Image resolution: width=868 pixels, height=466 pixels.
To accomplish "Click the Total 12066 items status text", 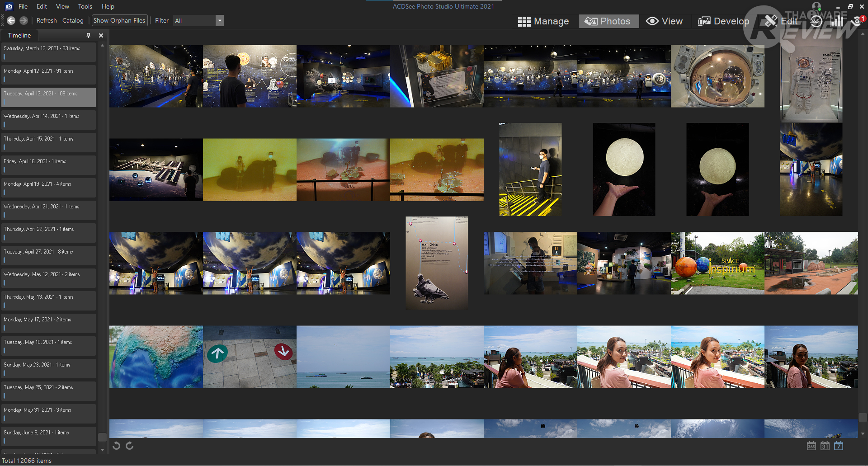I will coord(27,461).
